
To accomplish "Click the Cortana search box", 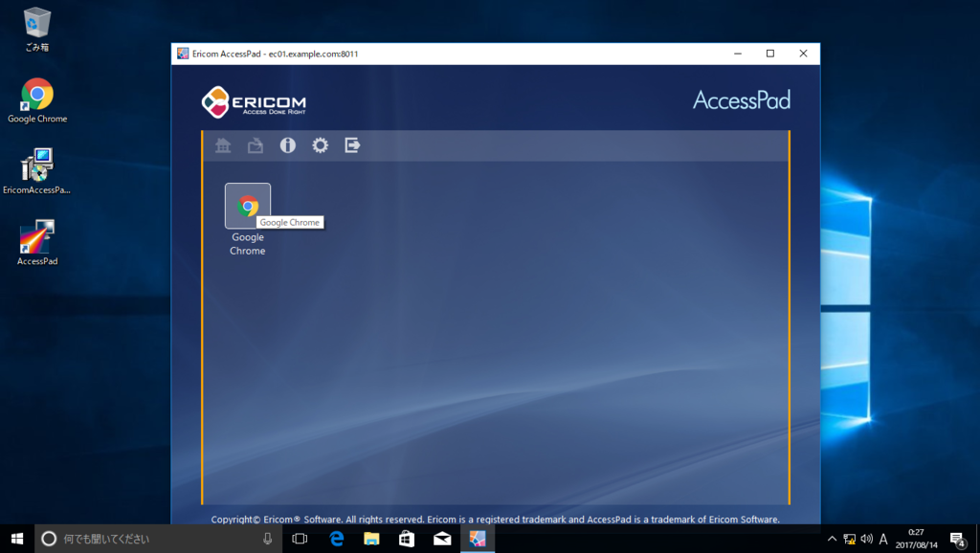I will [158, 539].
